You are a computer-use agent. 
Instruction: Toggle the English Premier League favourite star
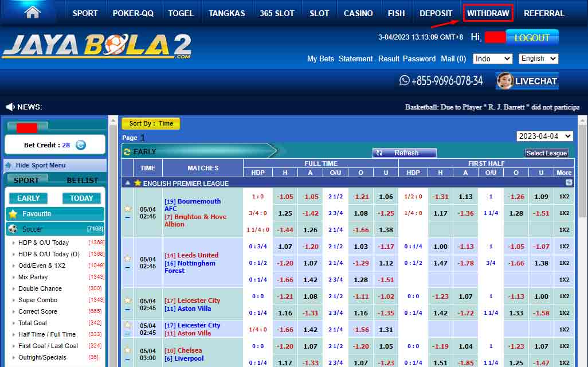point(138,183)
